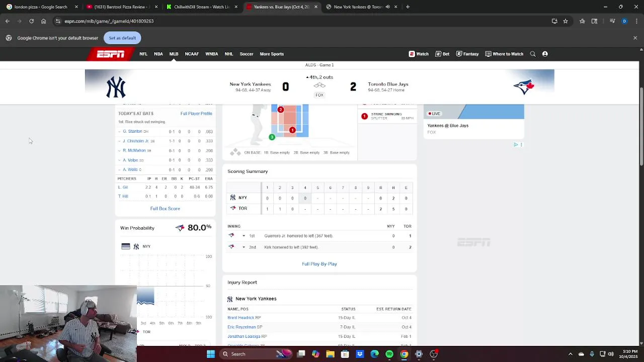Open the Full Player Profile link
This screenshot has height=362, width=644.
point(196,114)
